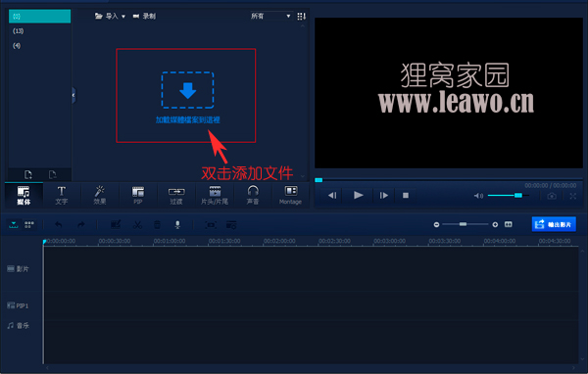Switch to storyboard view mode icon
The height and width of the screenshot is (374, 588).
click(x=29, y=224)
